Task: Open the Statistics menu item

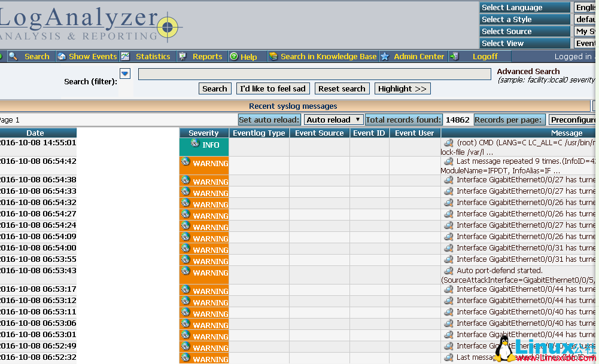Action: click(153, 56)
